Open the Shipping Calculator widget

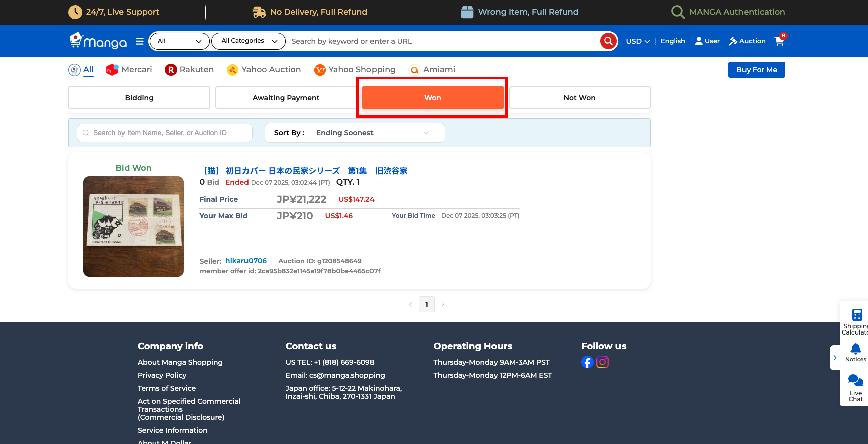click(x=856, y=321)
